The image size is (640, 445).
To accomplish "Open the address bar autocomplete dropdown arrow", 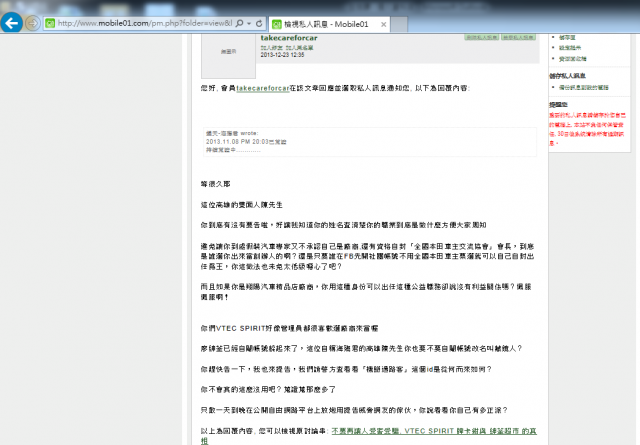I will [249, 24].
